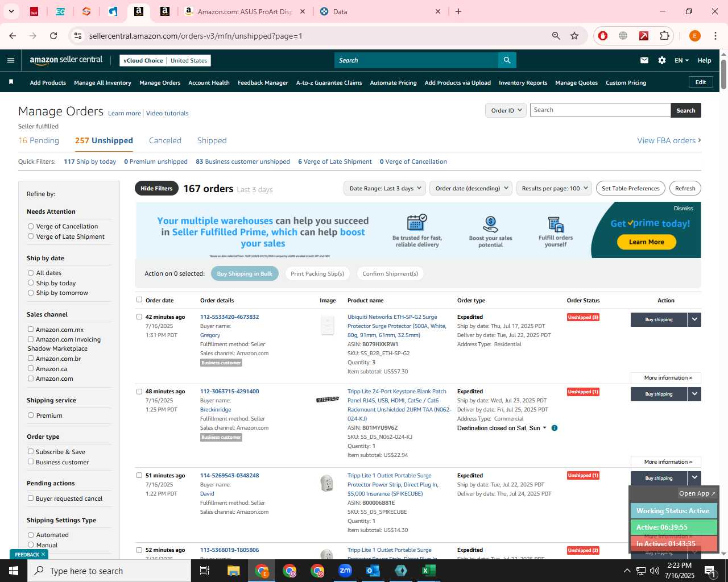Image resolution: width=728 pixels, height=582 pixels.
Task: Click the browser reload icon
Action: click(x=53, y=36)
